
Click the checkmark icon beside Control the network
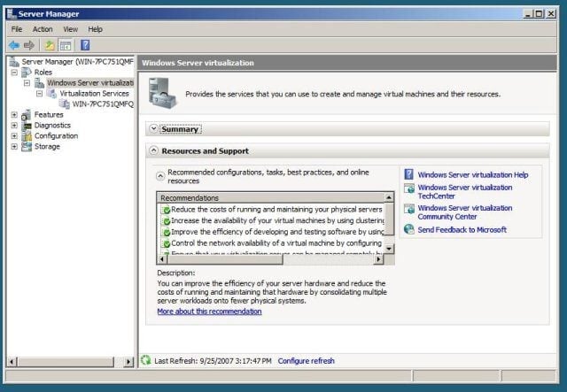tap(166, 243)
